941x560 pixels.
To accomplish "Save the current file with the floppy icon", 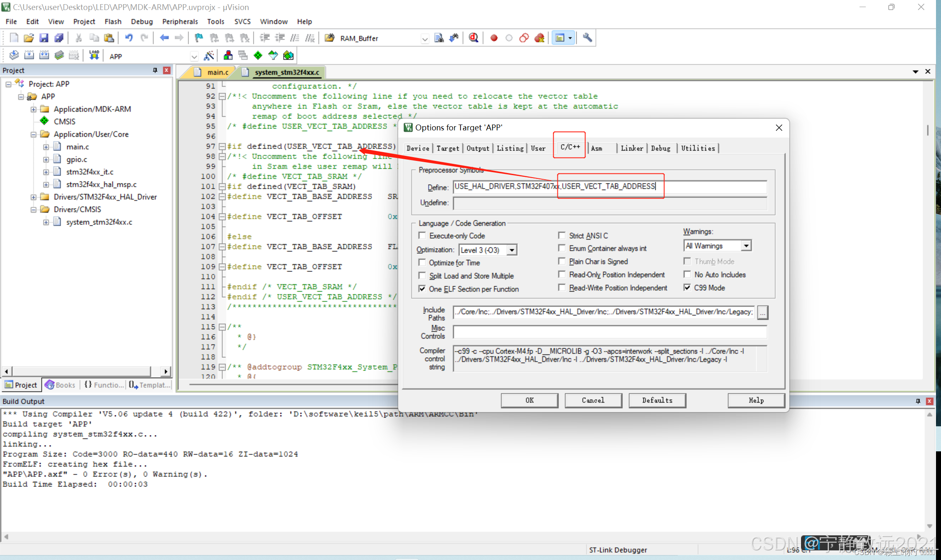I will [x=44, y=38].
